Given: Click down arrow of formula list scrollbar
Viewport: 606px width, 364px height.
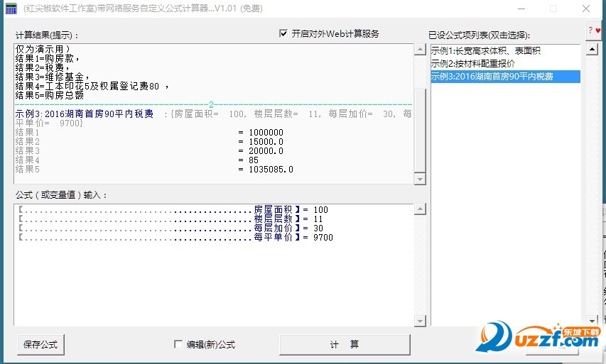Looking at the screenshot, I should pyautogui.click(x=592, y=321).
